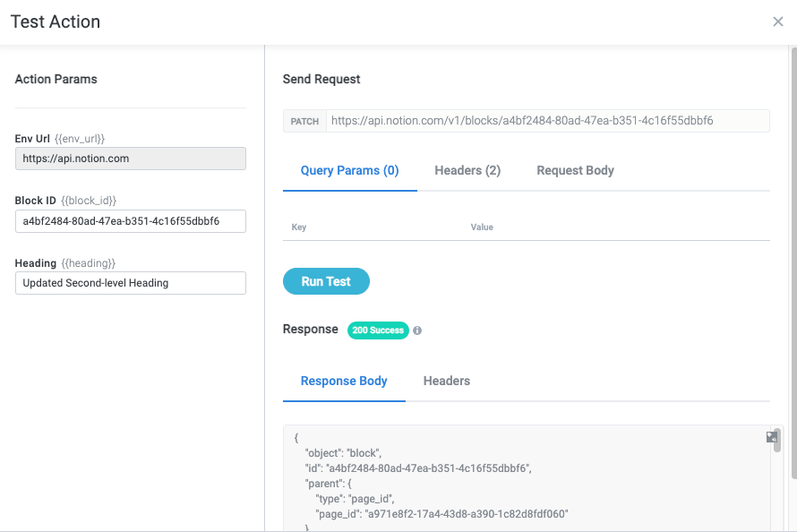
Task: Click info icon beside 200 Success badge
Action: click(x=417, y=330)
